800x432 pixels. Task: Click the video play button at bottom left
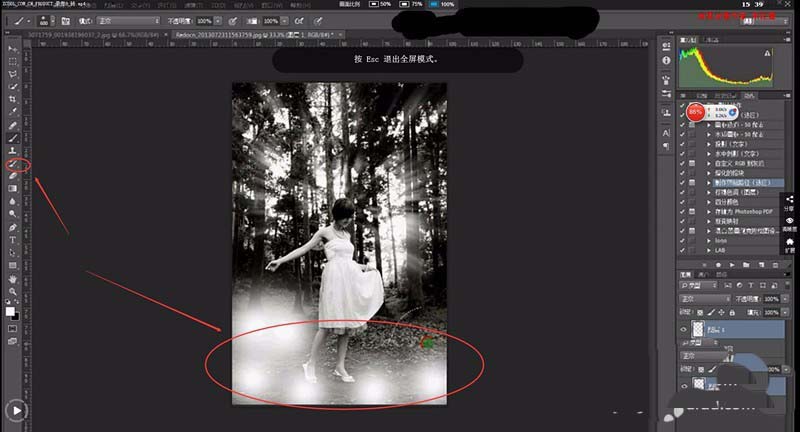tap(17, 408)
